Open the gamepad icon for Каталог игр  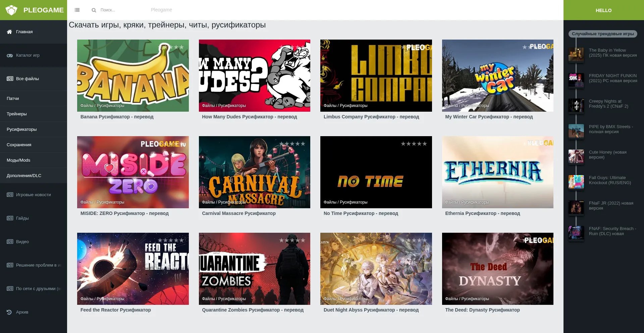[10, 55]
